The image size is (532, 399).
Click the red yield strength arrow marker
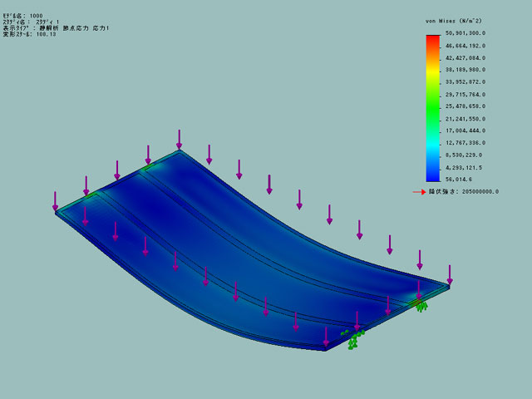pos(421,192)
